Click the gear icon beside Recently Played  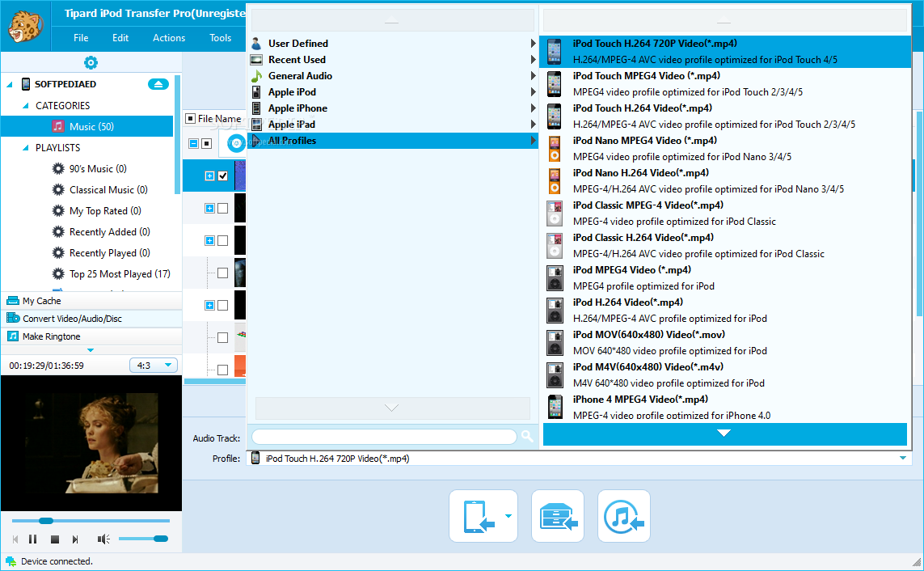[57, 253]
